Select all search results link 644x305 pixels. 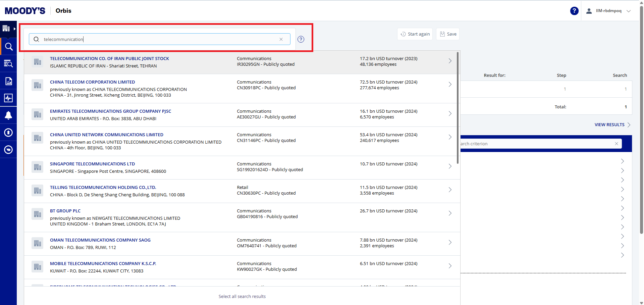click(242, 296)
